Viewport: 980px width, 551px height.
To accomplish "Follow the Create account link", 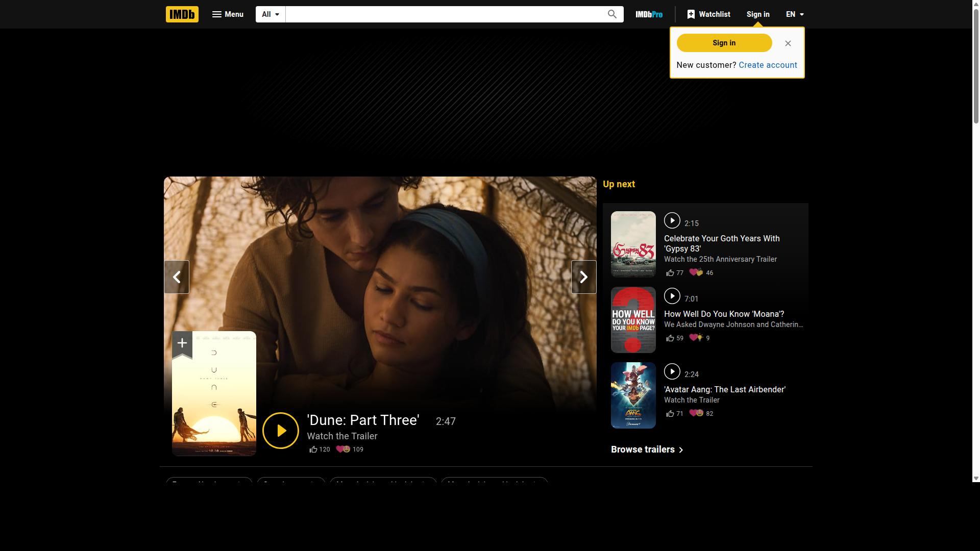I will point(768,65).
